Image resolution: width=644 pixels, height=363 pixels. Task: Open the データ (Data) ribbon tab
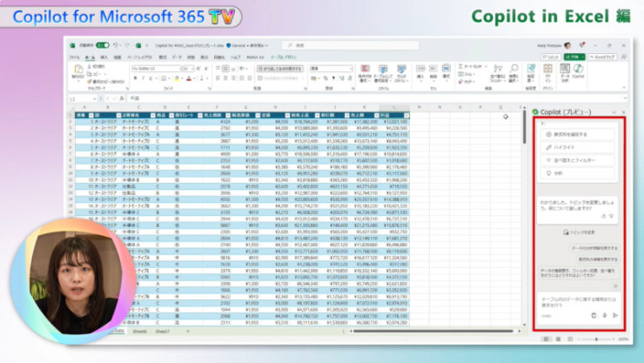pyautogui.click(x=177, y=57)
